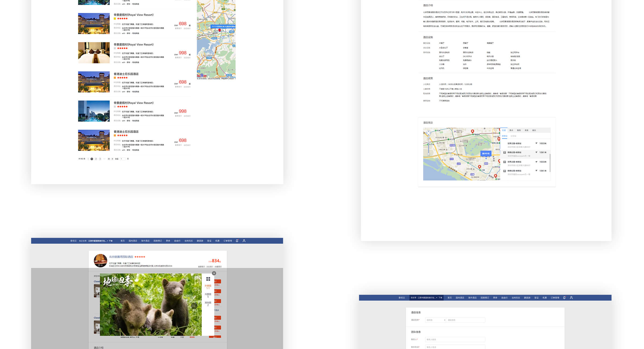Select 内景图 category in photo gallery
Screen dimensions: 644x349
[x=208, y=295]
